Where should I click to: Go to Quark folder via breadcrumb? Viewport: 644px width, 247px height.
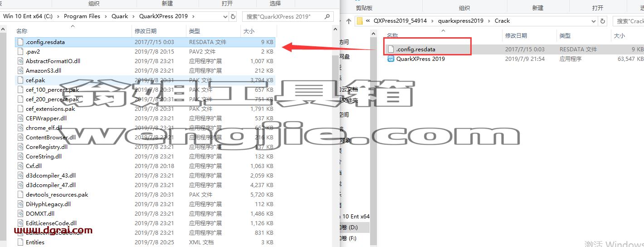pyautogui.click(x=120, y=16)
